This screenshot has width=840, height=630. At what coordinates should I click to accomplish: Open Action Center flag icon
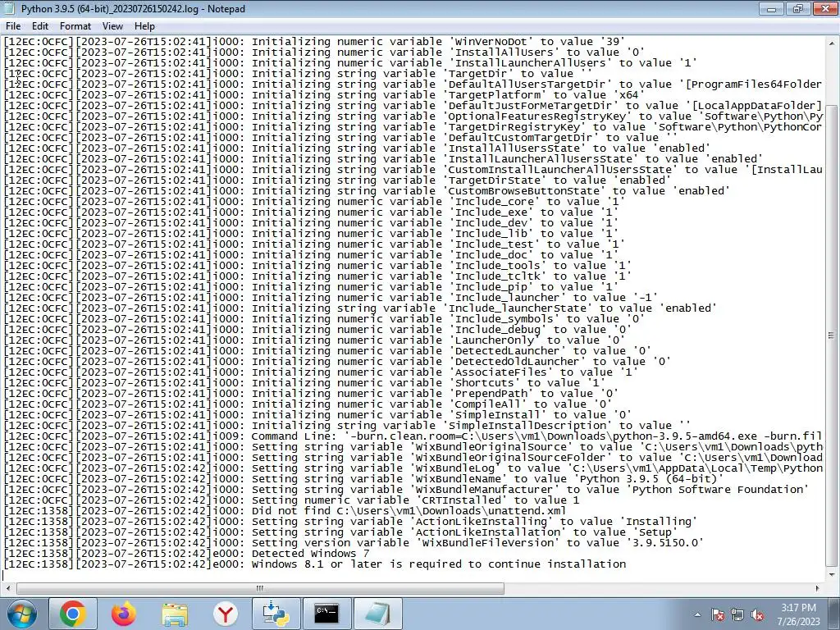(718, 614)
